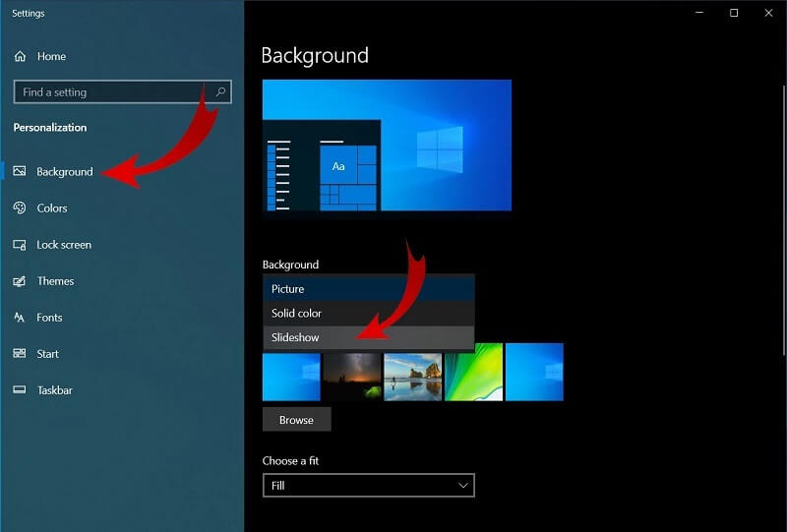Pick the beach rock arch thumbnail
787x532 pixels.
(x=412, y=372)
